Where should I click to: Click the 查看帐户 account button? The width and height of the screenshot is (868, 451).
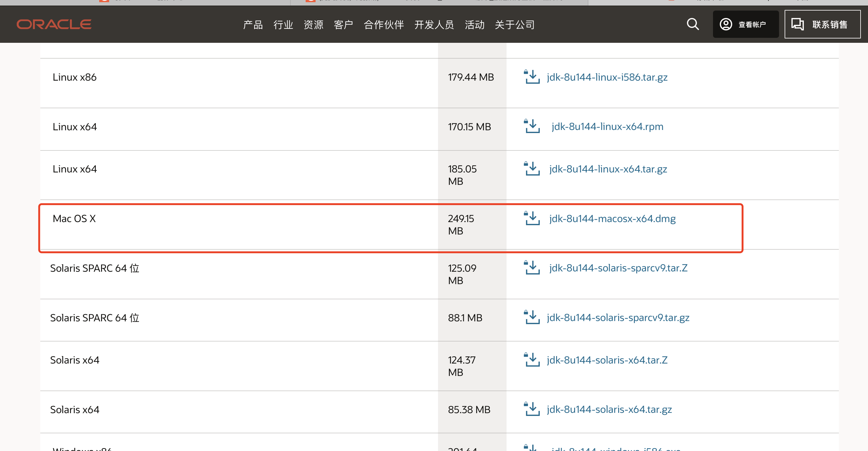(745, 24)
